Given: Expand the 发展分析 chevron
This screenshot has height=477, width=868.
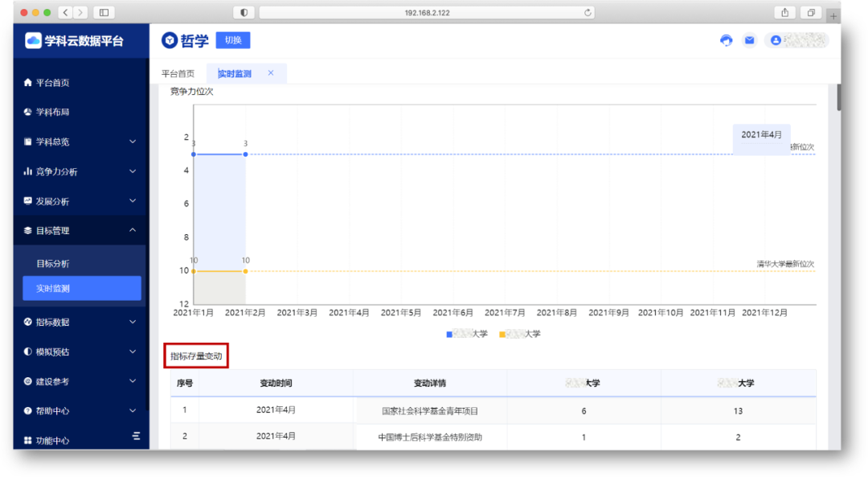Looking at the screenshot, I should click(133, 200).
